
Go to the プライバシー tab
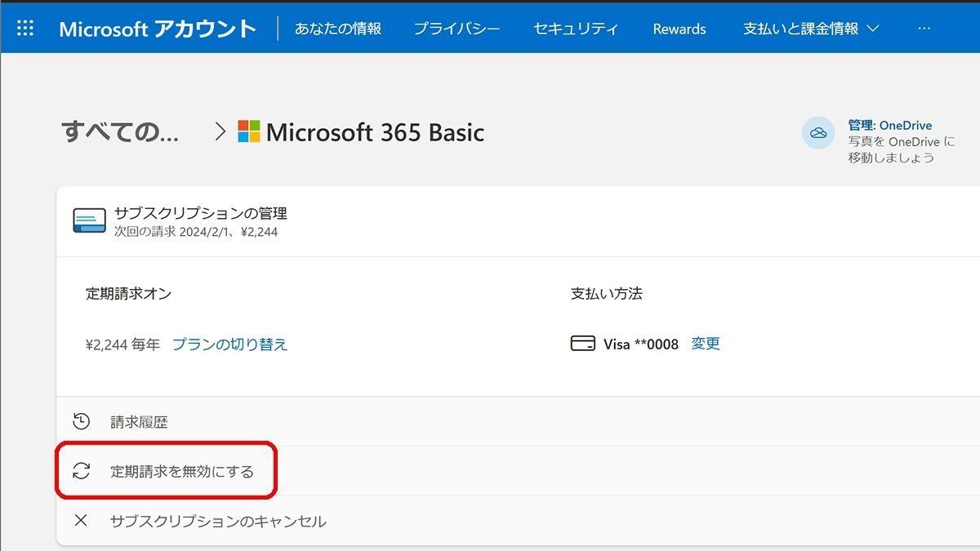457,29
